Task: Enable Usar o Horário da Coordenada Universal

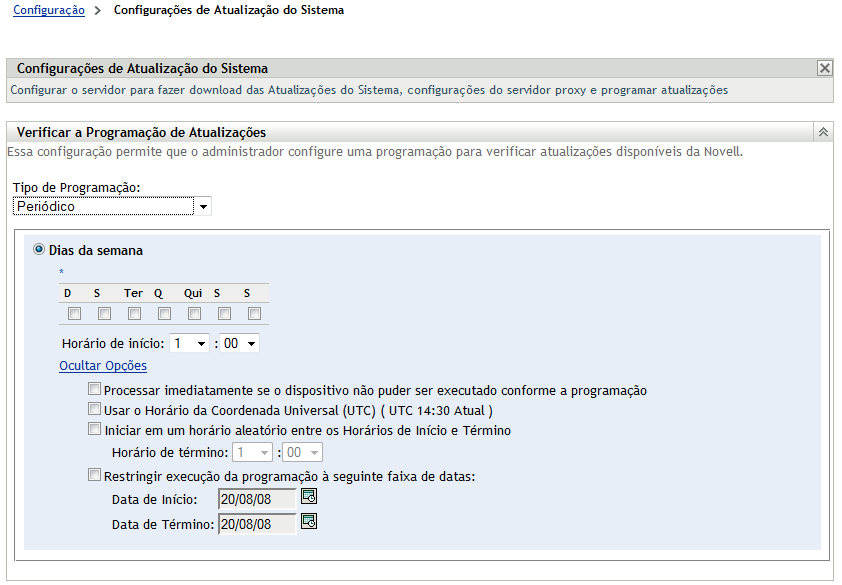Action: click(x=95, y=409)
